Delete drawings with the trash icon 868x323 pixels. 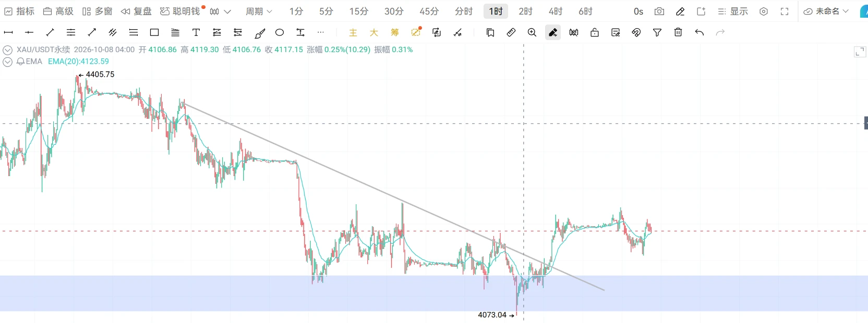(678, 32)
